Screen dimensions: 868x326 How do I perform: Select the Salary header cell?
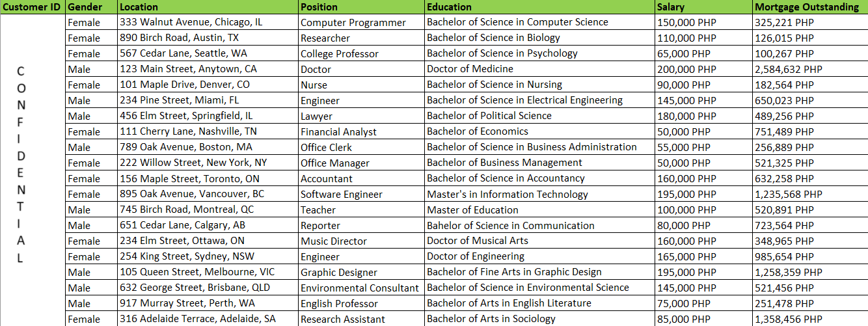tap(703, 7)
